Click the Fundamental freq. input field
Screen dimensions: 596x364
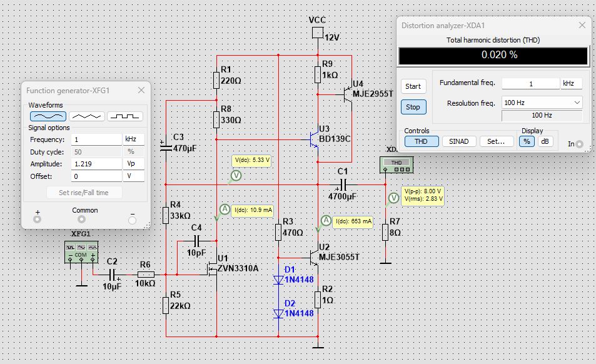tap(530, 84)
